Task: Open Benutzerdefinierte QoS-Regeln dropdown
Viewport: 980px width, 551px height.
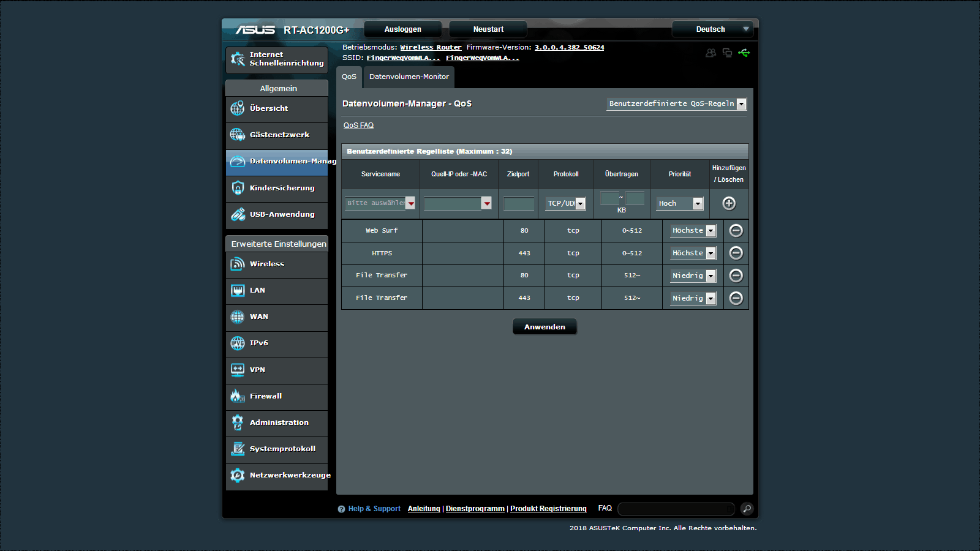Action: point(677,103)
